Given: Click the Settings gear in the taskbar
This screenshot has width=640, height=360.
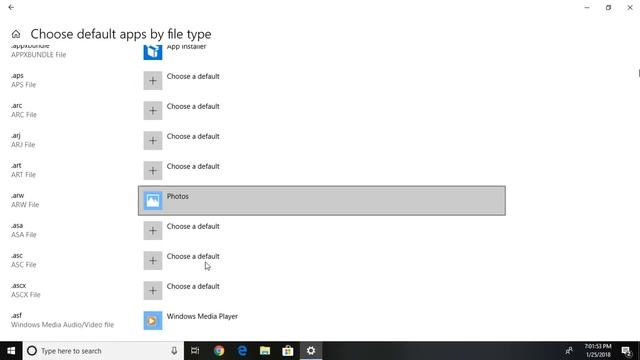Looking at the screenshot, I should pyautogui.click(x=311, y=351).
